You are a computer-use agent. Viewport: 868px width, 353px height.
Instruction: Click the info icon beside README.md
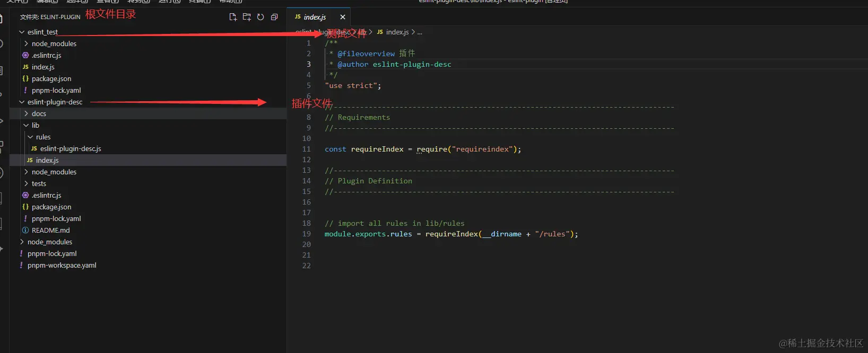tap(25, 231)
